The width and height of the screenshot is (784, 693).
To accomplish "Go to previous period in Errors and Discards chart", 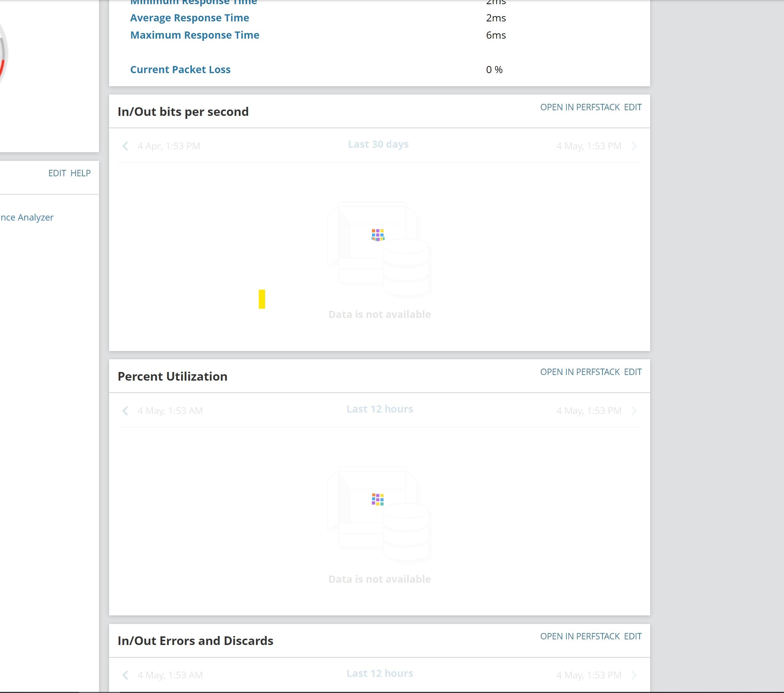I will [x=125, y=675].
